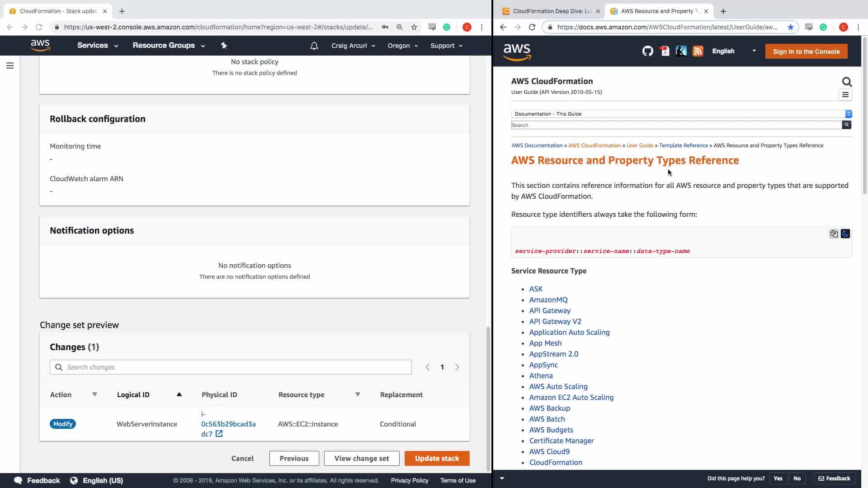Switch to CloudFormation Deep Dive tab
The image size is (868, 488).
(x=551, y=11)
